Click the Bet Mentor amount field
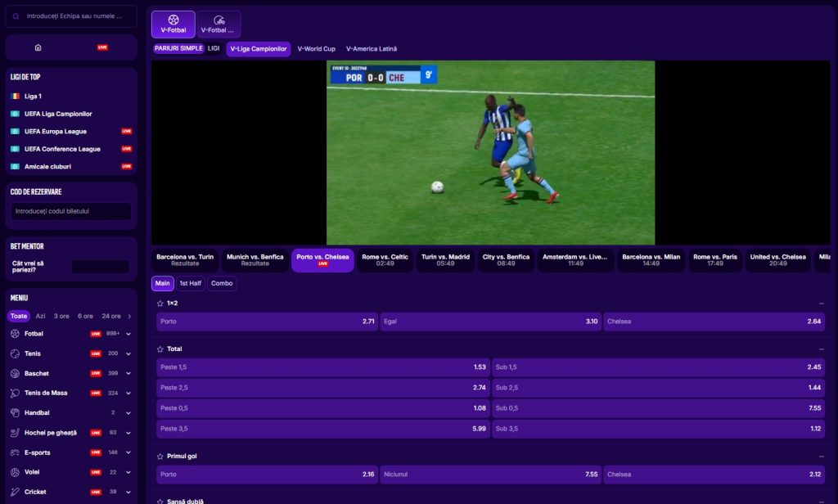This screenshot has height=504, width=838. (101, 266)
